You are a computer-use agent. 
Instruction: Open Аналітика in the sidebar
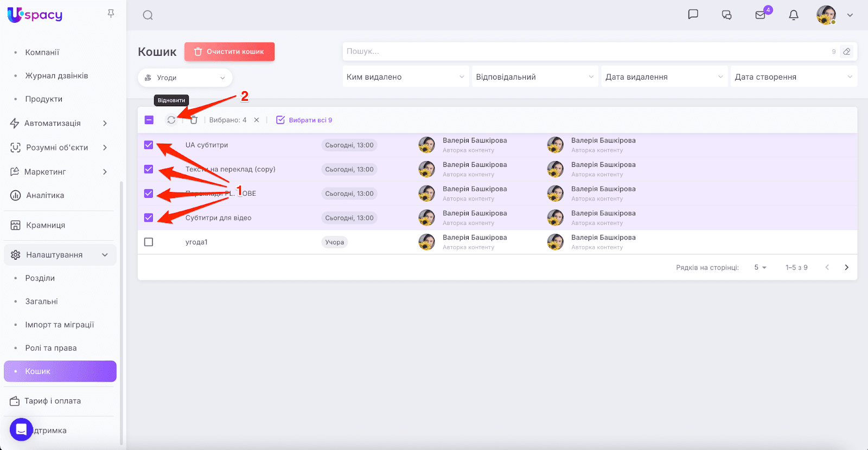click(45, 195)
